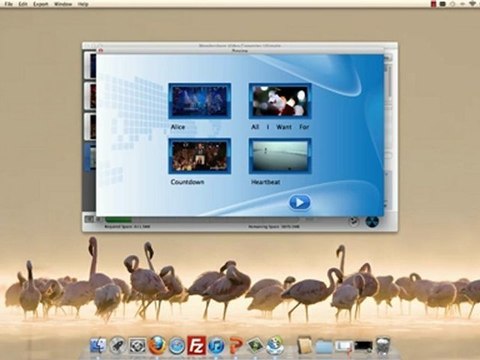Viewport: 480px width, 360px height.
Task: Click the Wi-Fi menu bar icon
Action: [473, 4]
